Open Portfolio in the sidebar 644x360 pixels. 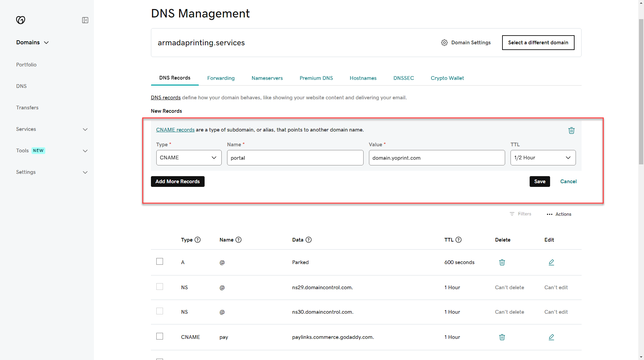[26, 65]
